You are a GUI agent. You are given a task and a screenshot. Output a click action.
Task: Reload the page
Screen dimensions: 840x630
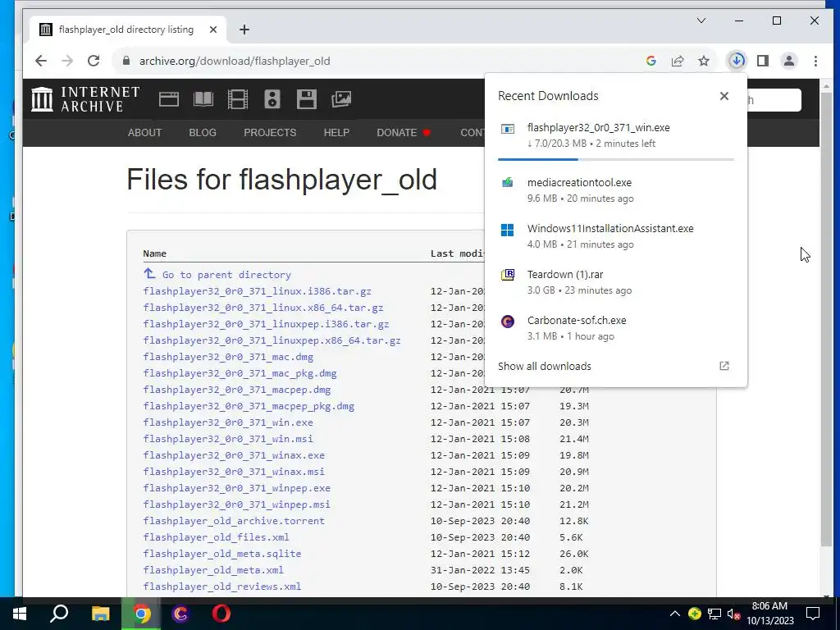pyautogui.click(x=94, y=61)
